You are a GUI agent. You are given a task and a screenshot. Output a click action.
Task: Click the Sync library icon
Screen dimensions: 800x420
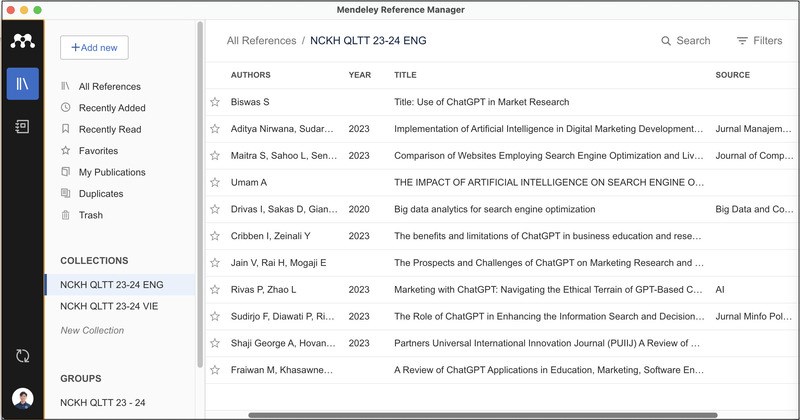[x=22, y=356]
